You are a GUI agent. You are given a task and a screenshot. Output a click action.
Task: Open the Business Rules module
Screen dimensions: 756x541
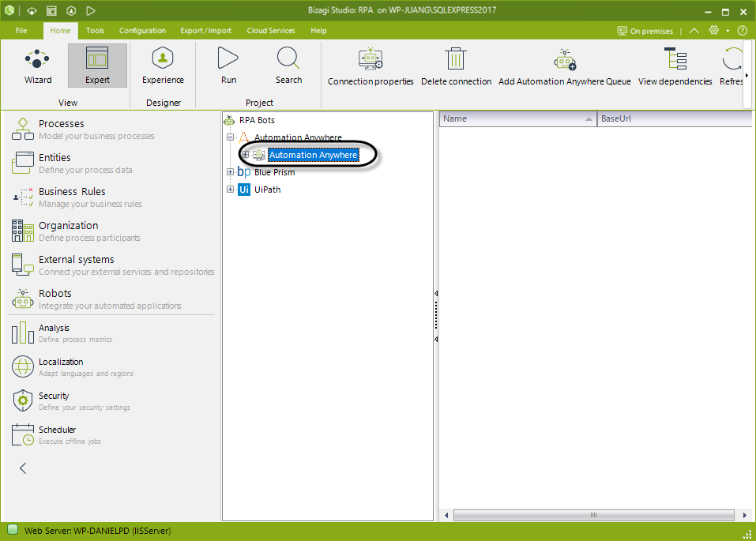[x=76, y=197]
